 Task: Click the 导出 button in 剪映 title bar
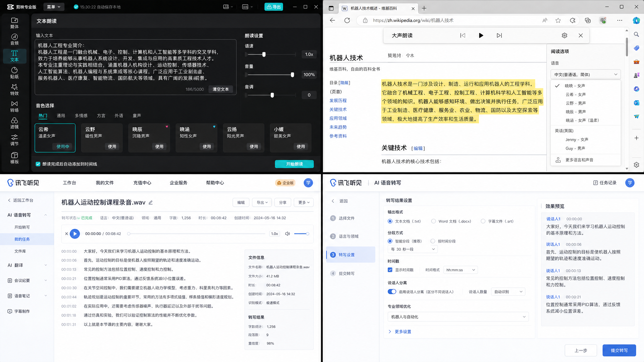[x=274, y=7]
